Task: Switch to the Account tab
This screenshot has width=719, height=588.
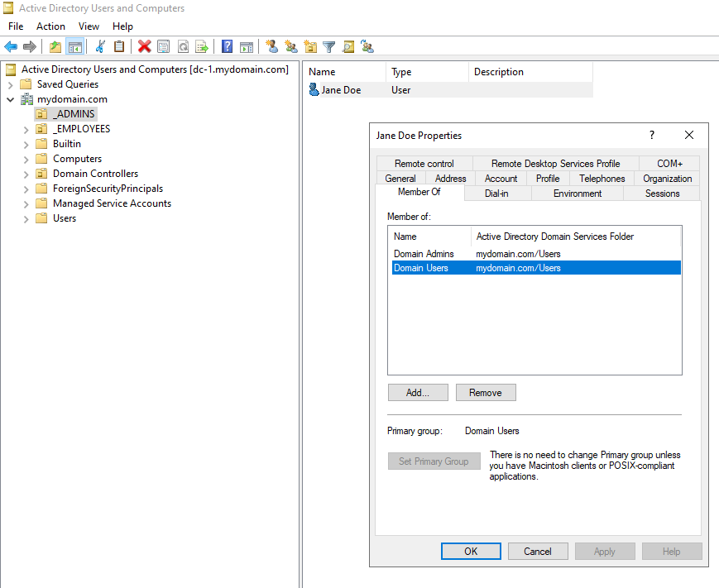Action: point(501,179)
